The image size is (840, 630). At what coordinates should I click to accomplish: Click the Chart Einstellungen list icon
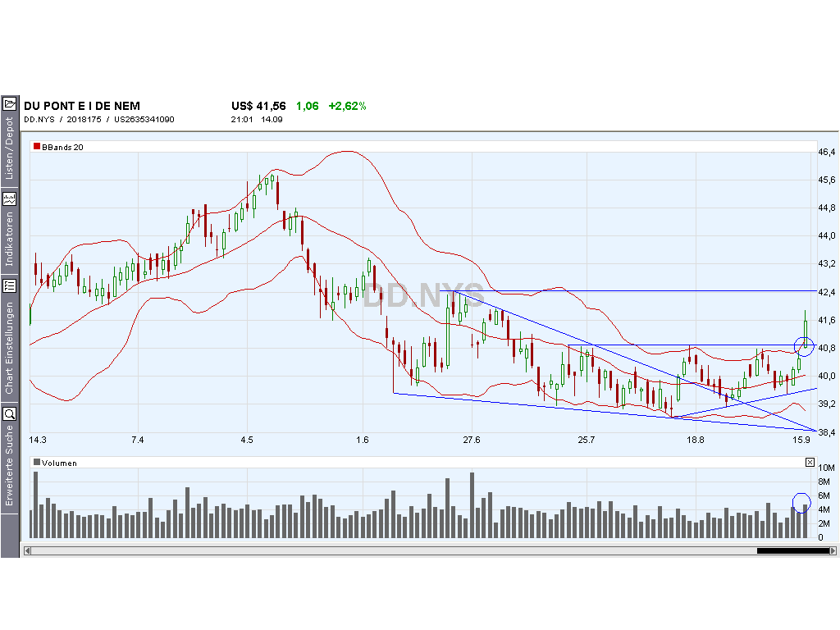point(9,286)
